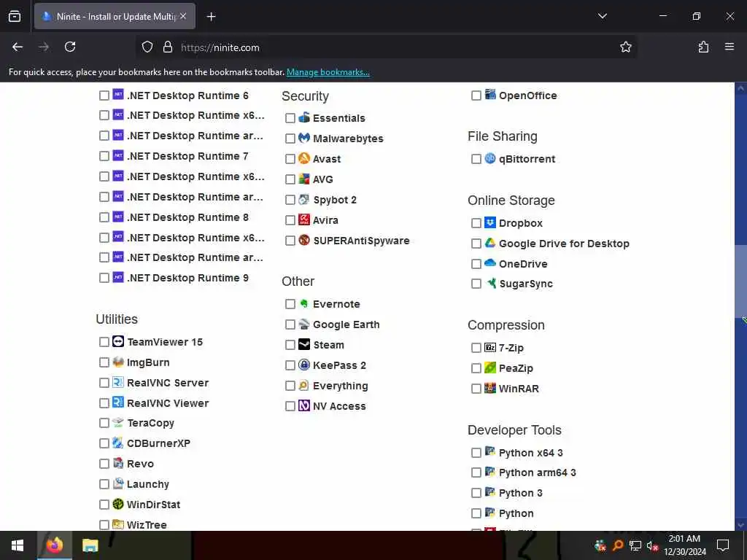
Task: Click the RealVNC Viewer label
Action: coord(168,402)
